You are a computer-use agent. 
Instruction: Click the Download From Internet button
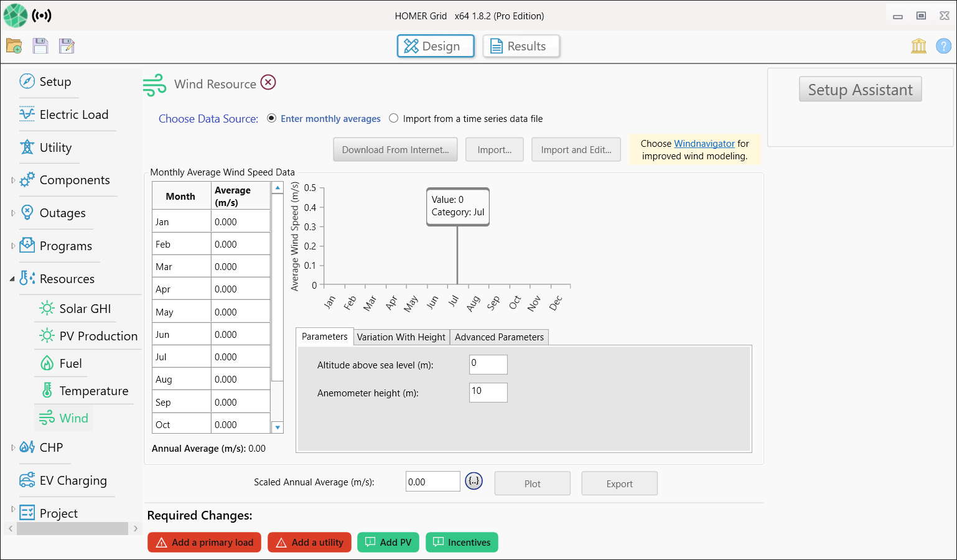pyautogui.click(x=395, y=150)
